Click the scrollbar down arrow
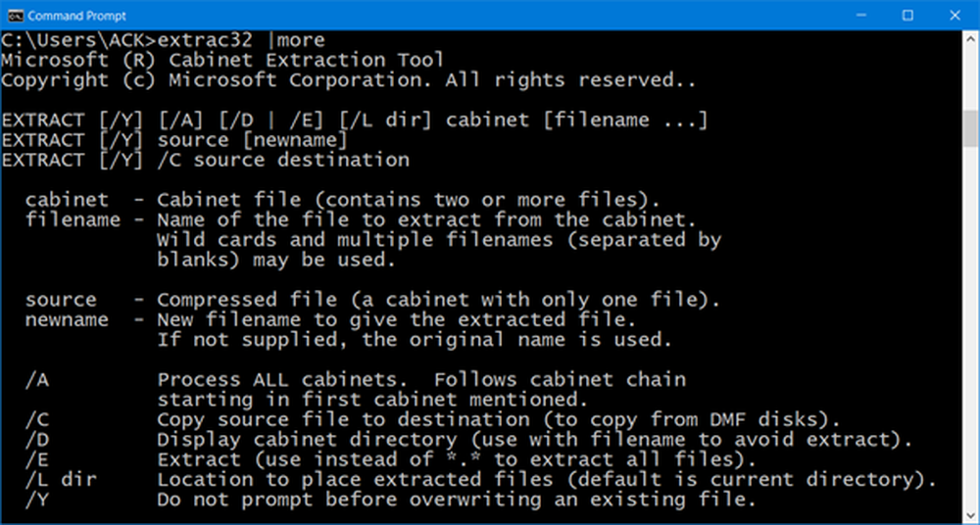This screenshot has width=980, height=525. [x=970, y=514]
